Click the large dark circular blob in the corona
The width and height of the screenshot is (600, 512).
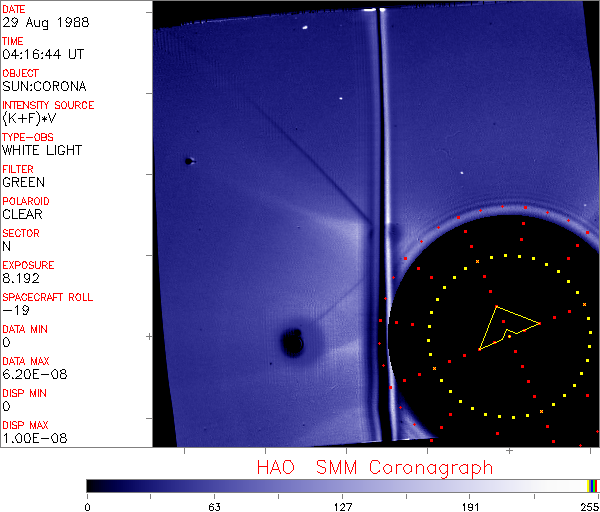point(293,343)
